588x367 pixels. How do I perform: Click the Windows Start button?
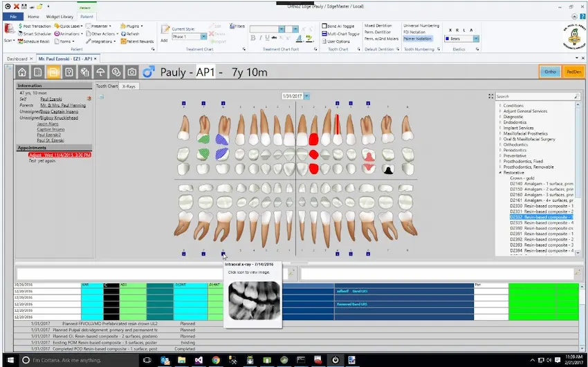10,360
